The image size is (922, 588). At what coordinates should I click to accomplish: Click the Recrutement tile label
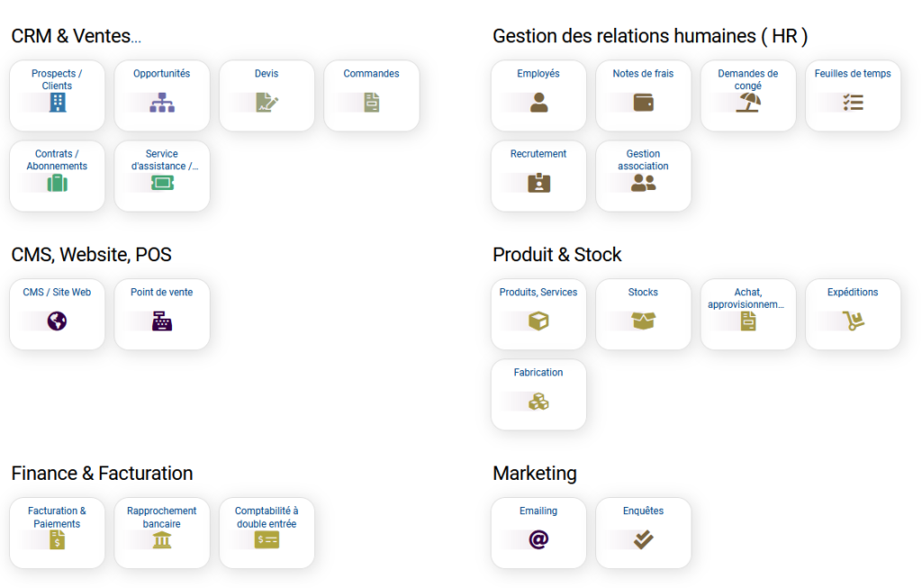[538, 154]
